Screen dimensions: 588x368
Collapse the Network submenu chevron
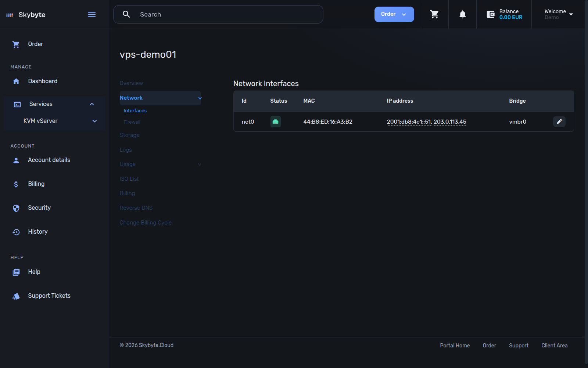(x=200, y=98)
